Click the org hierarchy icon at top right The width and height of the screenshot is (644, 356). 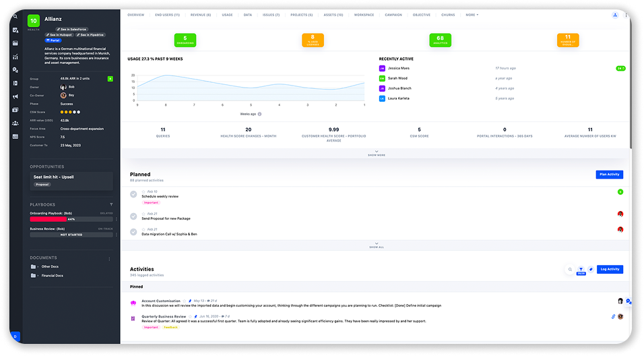pyautogui.click(x=615, y=16)
